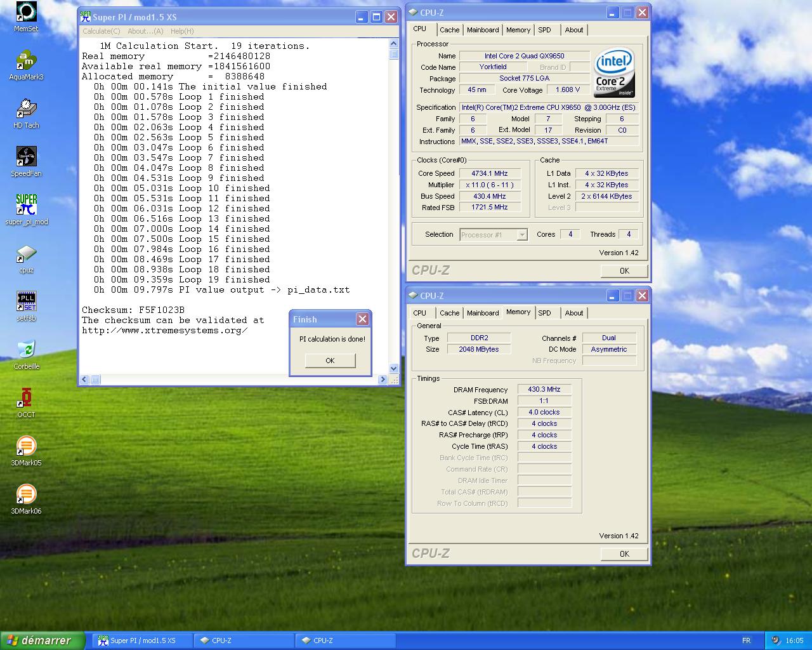Switch to About tab in lower CPU-Z

[574, 313]
